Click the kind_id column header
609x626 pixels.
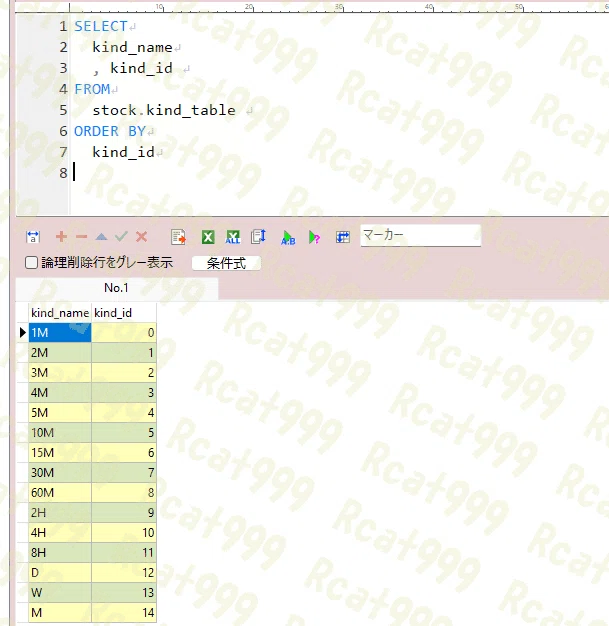coord(124,313)
